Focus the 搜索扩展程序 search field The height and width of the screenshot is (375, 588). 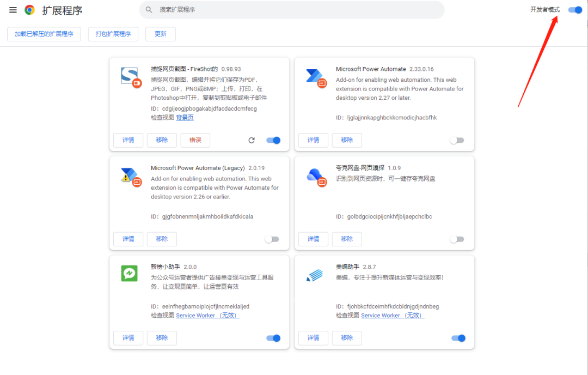tap(292, 10)
